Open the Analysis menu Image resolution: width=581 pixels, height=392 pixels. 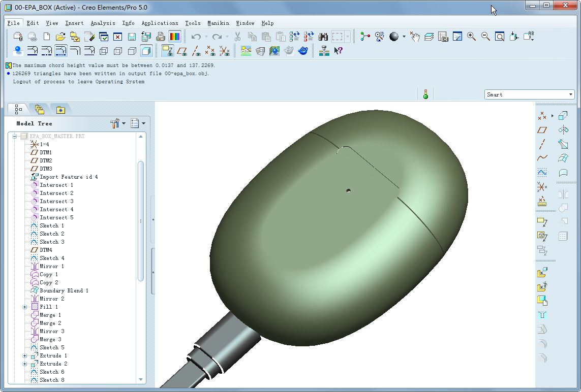click(x=103, y=23)
